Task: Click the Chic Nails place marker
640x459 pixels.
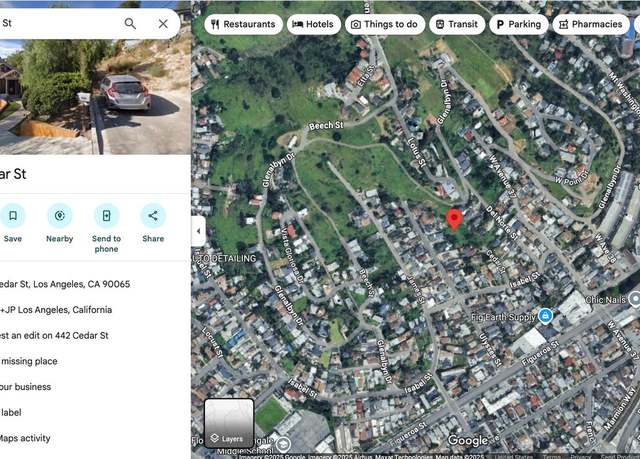Action: 635,299
